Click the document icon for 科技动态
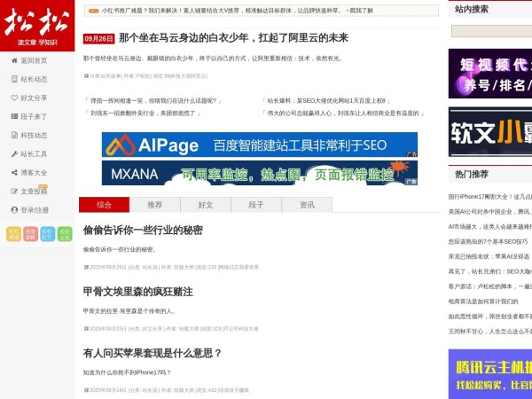Image resolution: width=532 pixels, height=399 pixels. 14,135
